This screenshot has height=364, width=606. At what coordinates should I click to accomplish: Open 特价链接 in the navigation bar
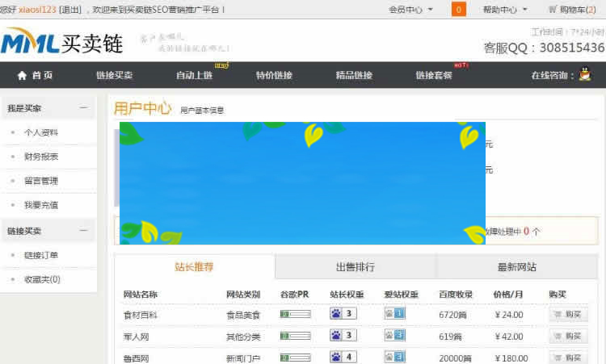pos(274,75)
